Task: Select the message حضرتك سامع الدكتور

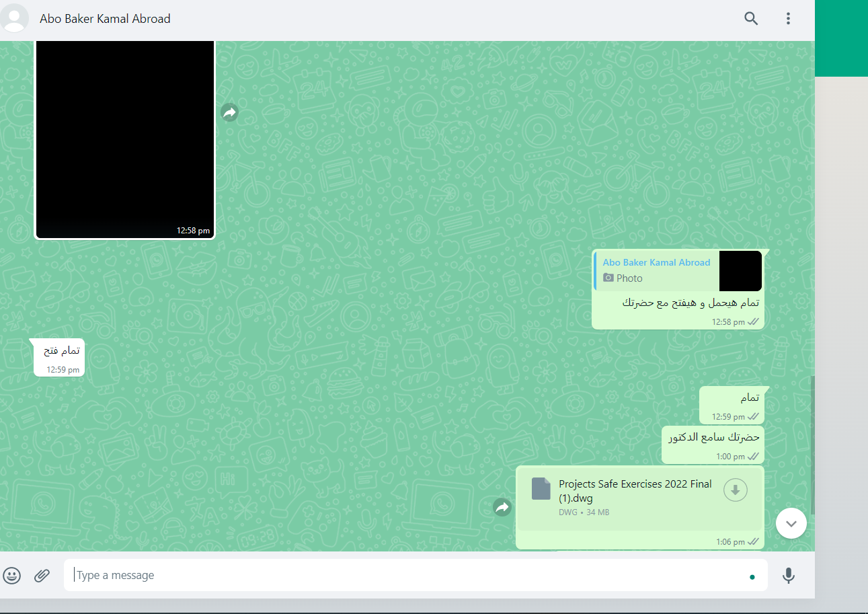Action: point(713,437)
